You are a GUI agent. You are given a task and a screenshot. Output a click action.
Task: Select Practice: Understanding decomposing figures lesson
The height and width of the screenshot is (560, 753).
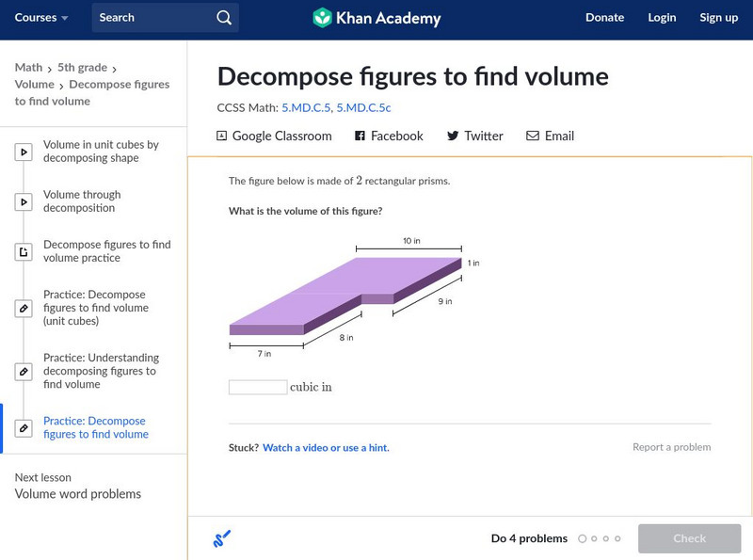[101, 371]
